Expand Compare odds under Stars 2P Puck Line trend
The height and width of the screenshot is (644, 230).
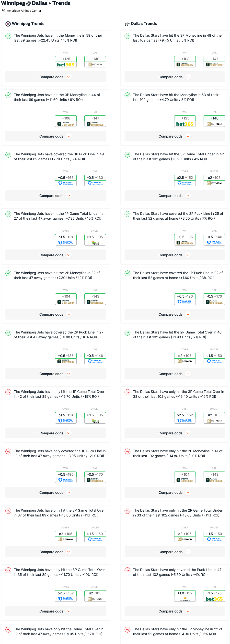click(x=174, y=255)
